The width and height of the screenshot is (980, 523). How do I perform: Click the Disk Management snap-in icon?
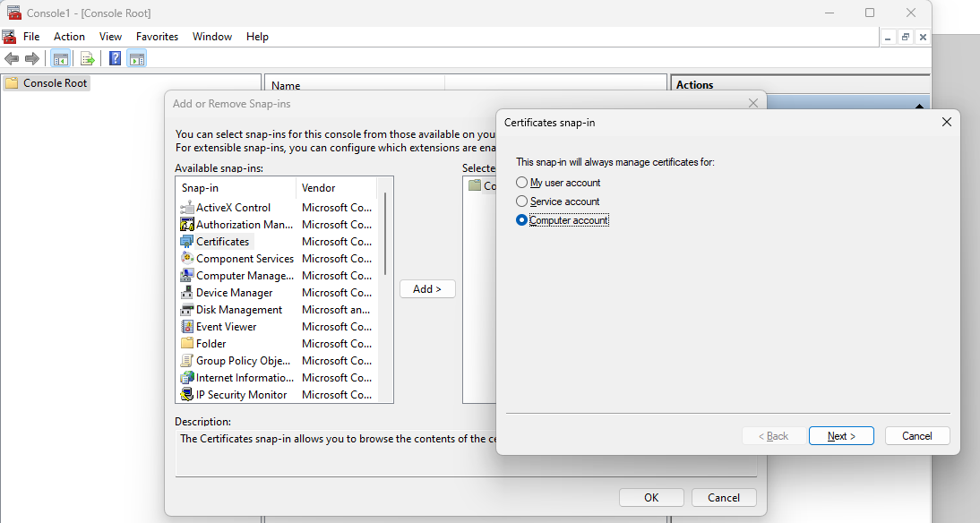click(187, 309)
